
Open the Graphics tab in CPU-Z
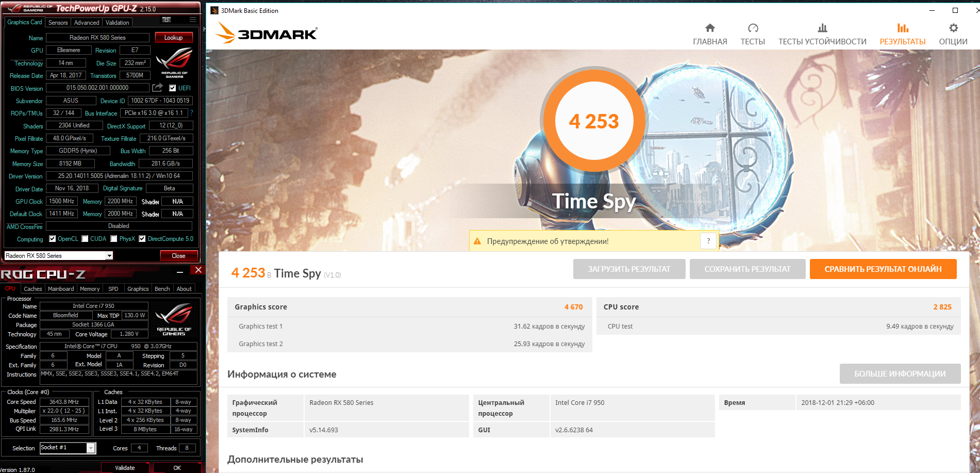(x=138, y=289)
